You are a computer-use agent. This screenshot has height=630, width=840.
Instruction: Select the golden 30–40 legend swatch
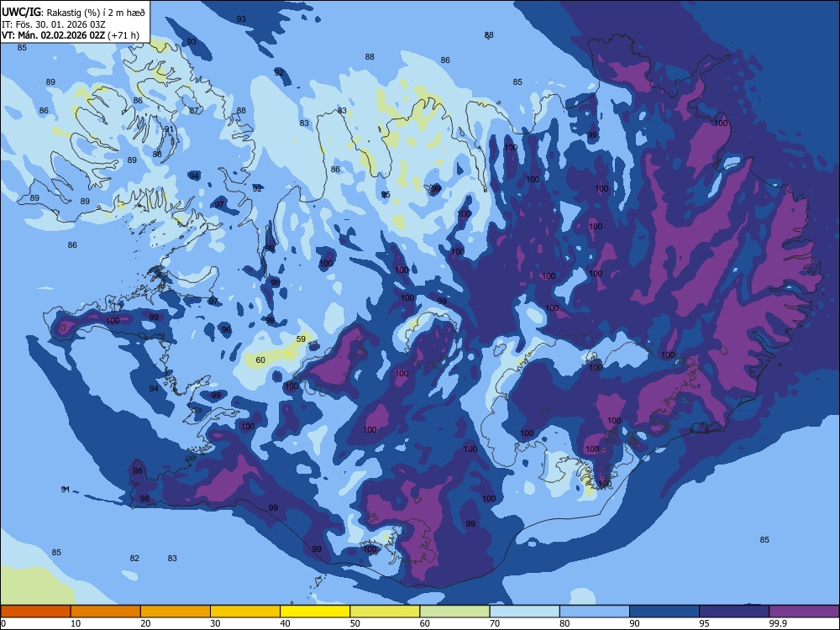pyautogui.click(x=245, y=612)
